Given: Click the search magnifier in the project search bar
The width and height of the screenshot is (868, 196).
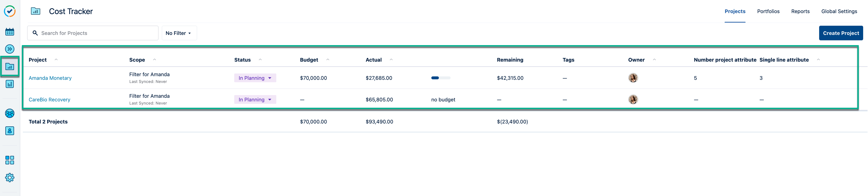Looking at the screenshot, I should click(35, 33).
